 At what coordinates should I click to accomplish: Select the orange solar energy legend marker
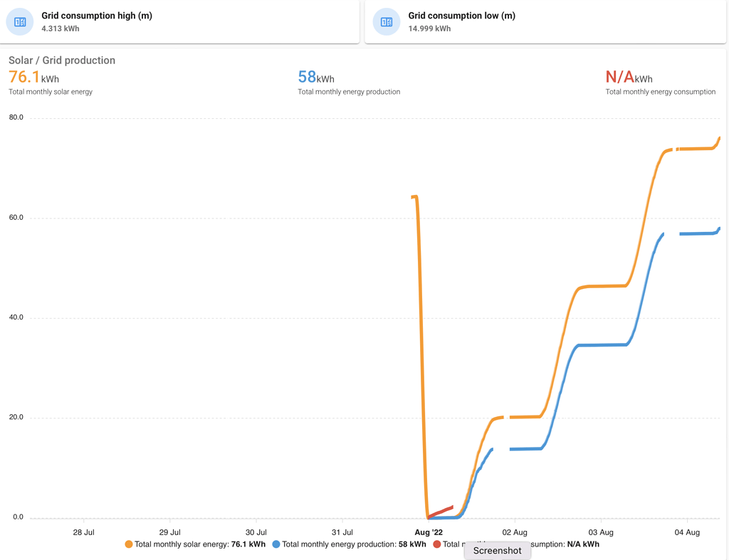tap(130, 544)
